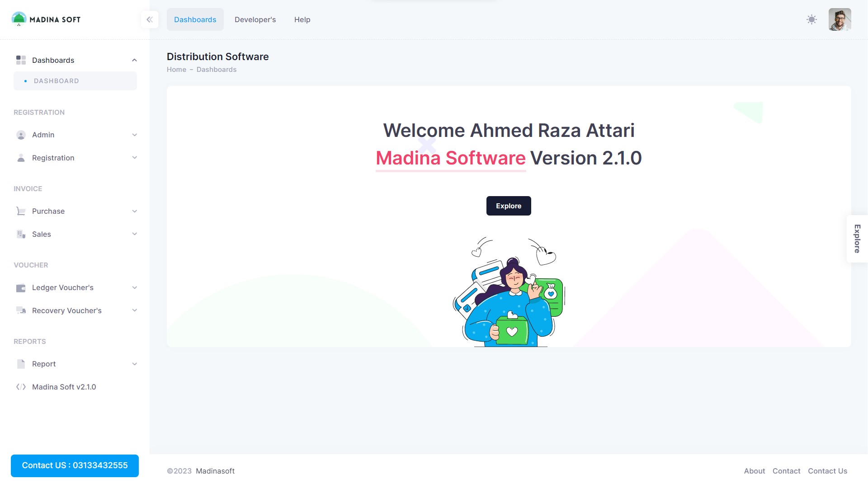Open Madina Soft v2.1.0 code item
This screenshot has height=488, width=868.
coord(63,387)
